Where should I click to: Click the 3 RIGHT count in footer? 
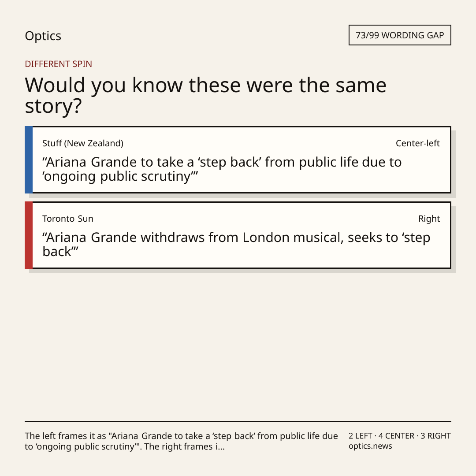coord(435,436)
